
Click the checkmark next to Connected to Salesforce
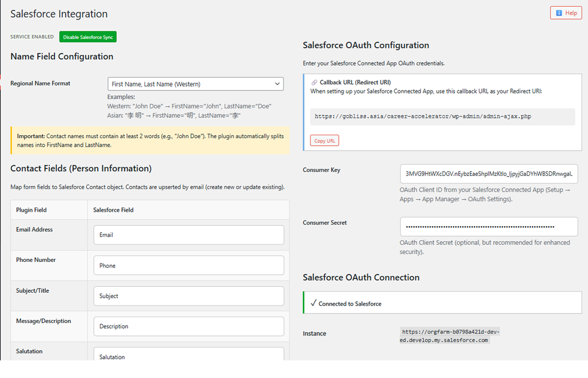(x=313, y=303)
